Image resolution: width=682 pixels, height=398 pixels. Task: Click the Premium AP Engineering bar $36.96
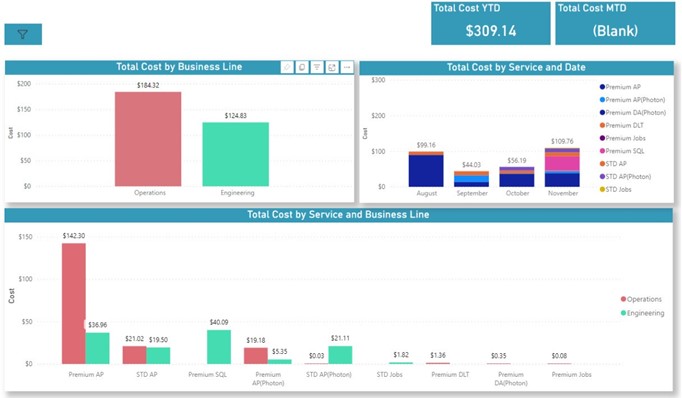tap(97, 348)
